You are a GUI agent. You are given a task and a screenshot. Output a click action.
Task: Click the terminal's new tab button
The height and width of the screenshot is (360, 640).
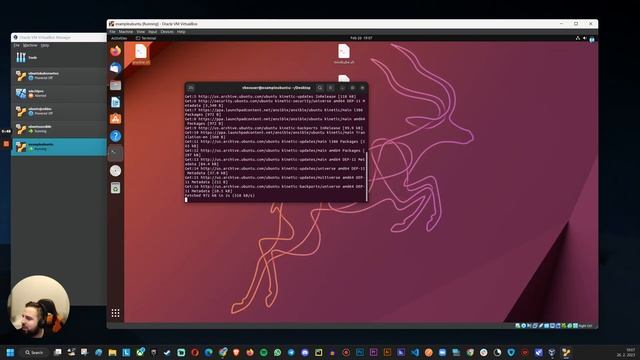point(191,88)
